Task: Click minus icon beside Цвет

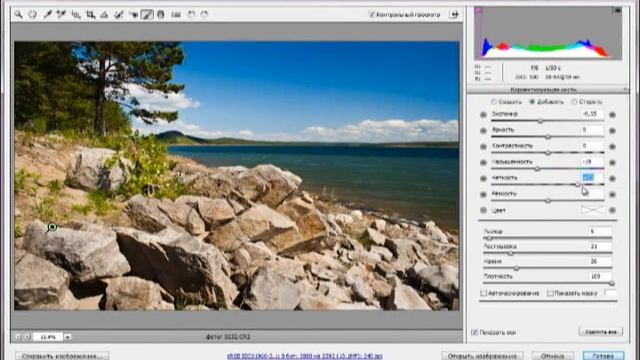Action: [x=483, y=211]
